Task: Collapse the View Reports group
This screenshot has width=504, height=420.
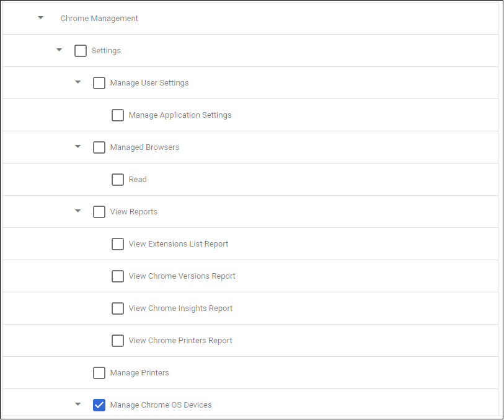Action: pyautogui.click(x=77, y=211)
